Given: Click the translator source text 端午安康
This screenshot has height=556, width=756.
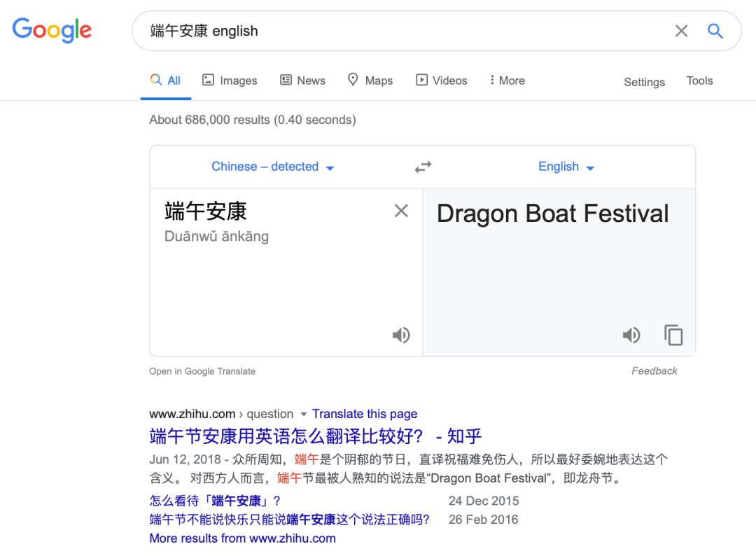Looking at the screenshot, I should click(x=206, y=211).
